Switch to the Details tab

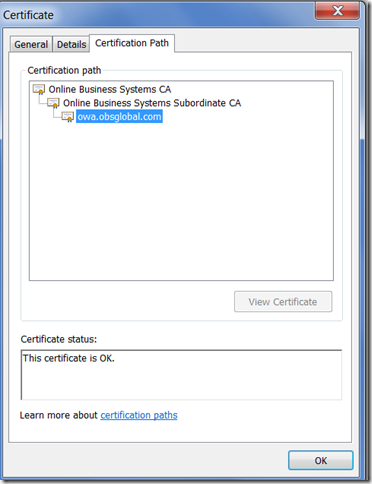[x=71, y=44]
